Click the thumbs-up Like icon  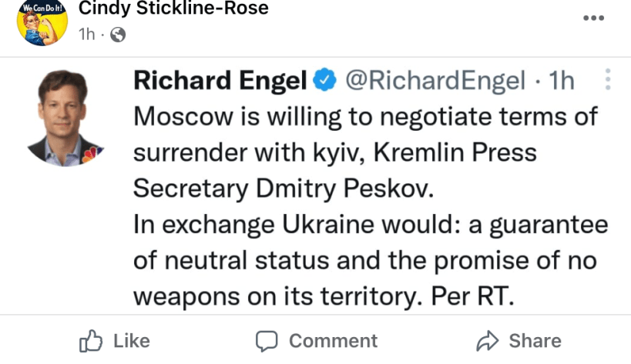[91, 340]
